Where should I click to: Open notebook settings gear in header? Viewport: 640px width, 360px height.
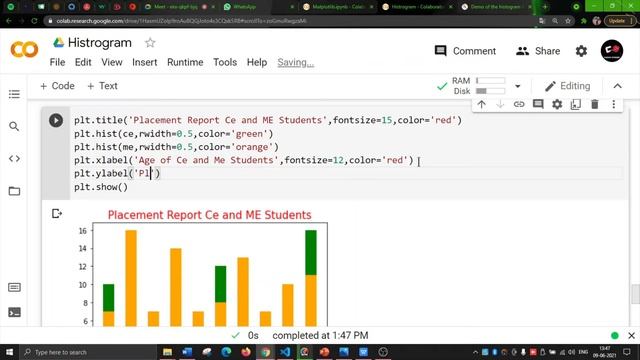point(581,51)
